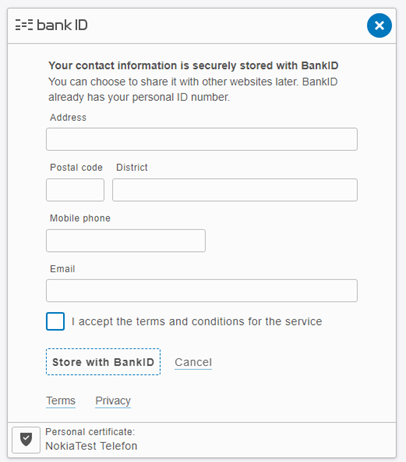This screenshot has width=406, height=462.
Task: Open the personal certificate shield icon
Action: [x=26, y=440]
